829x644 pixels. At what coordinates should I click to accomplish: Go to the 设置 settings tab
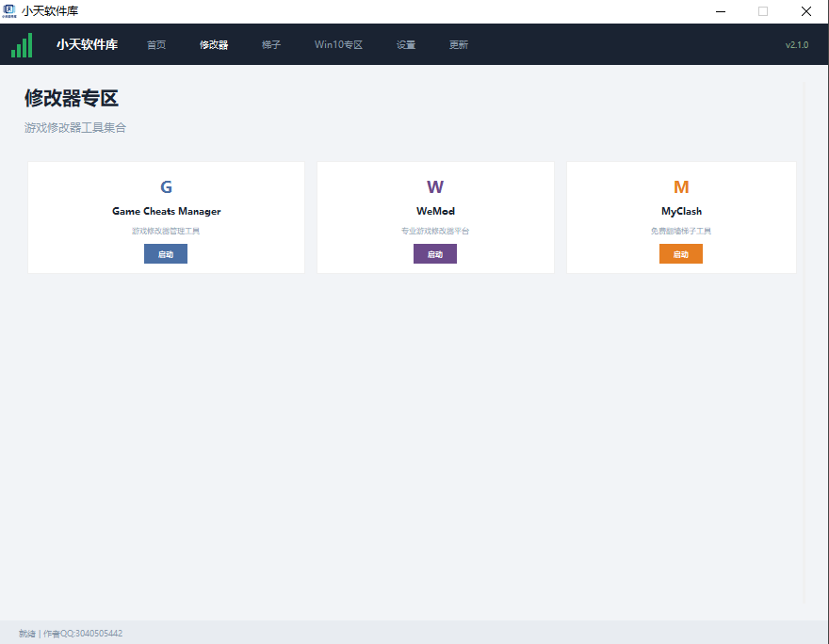pos(406,45)
